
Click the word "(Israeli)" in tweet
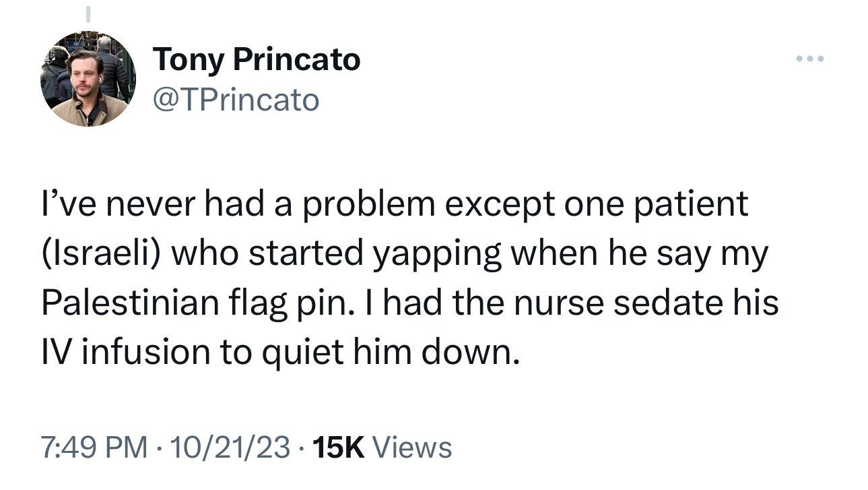(103, 253)
